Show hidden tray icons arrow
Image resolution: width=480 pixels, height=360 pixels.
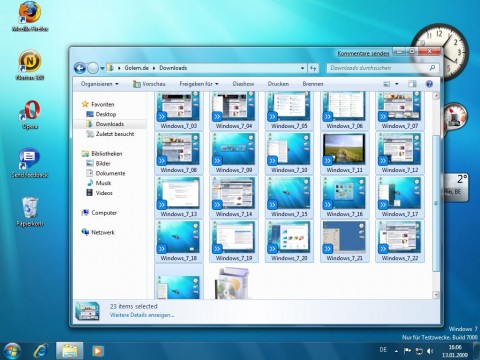pyautogui.click(x=396, y=351)
